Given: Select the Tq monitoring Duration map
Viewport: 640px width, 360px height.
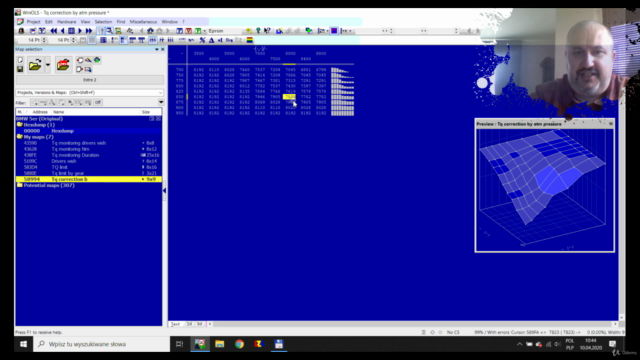Looking at the screenshot, I should (89, 155).
